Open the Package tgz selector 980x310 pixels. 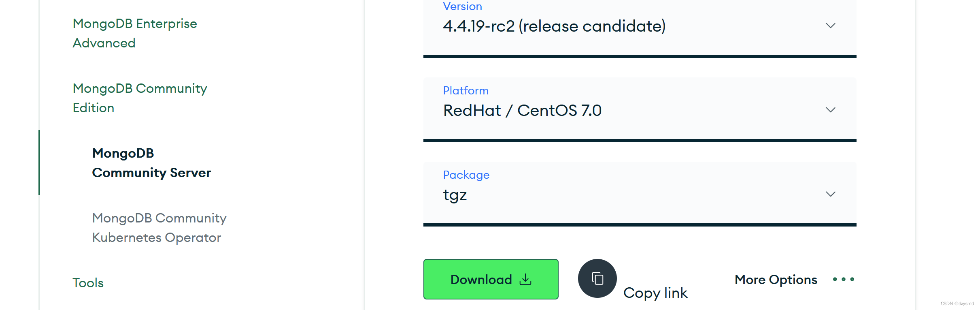coord(640,194)
